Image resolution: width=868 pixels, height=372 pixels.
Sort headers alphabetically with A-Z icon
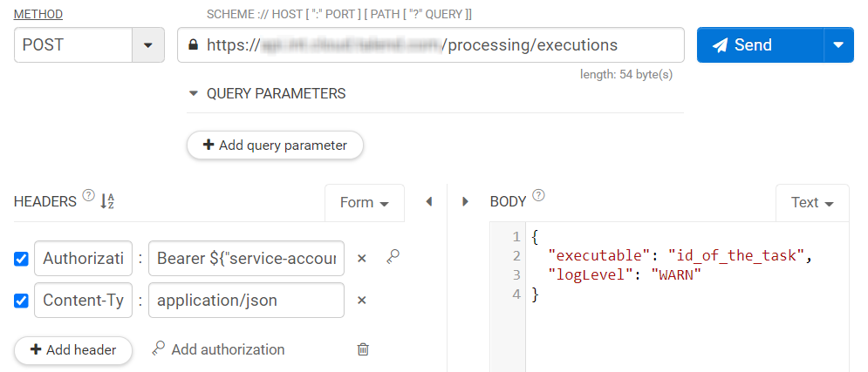tap(107, 201)
